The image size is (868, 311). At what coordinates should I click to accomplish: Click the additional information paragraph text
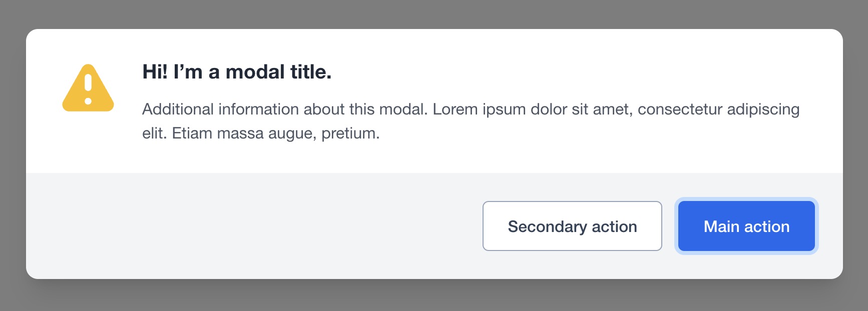[471, 121]
